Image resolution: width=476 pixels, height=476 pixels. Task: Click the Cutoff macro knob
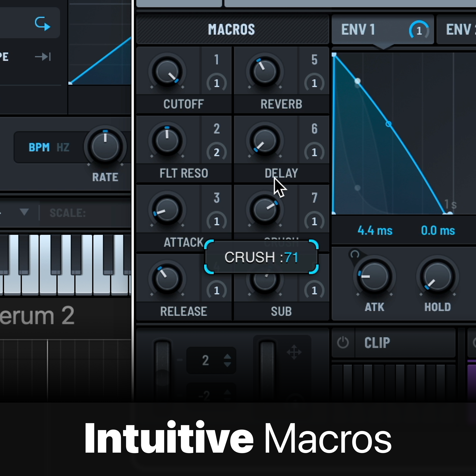coord(167,72)
